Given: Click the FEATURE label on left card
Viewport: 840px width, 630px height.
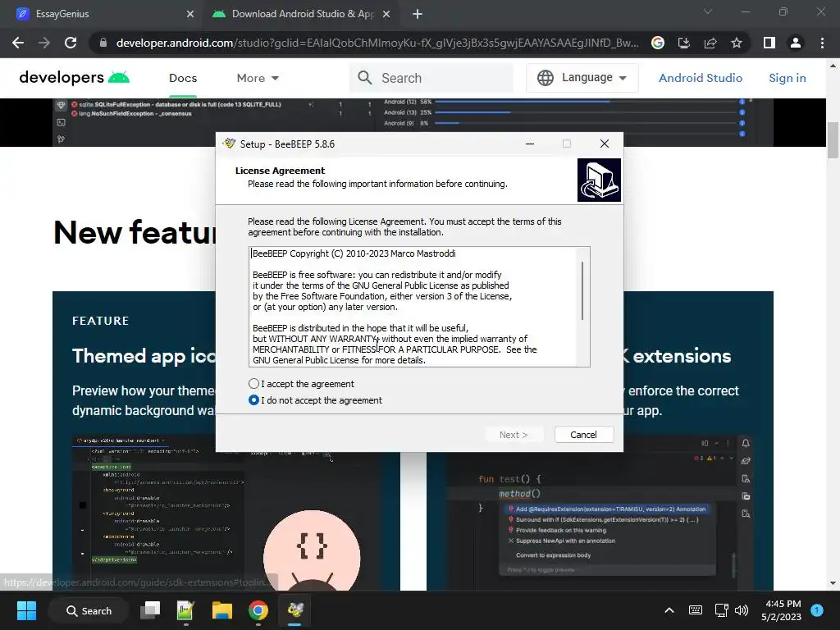Looking at the screenshot, I should [101, 321].
